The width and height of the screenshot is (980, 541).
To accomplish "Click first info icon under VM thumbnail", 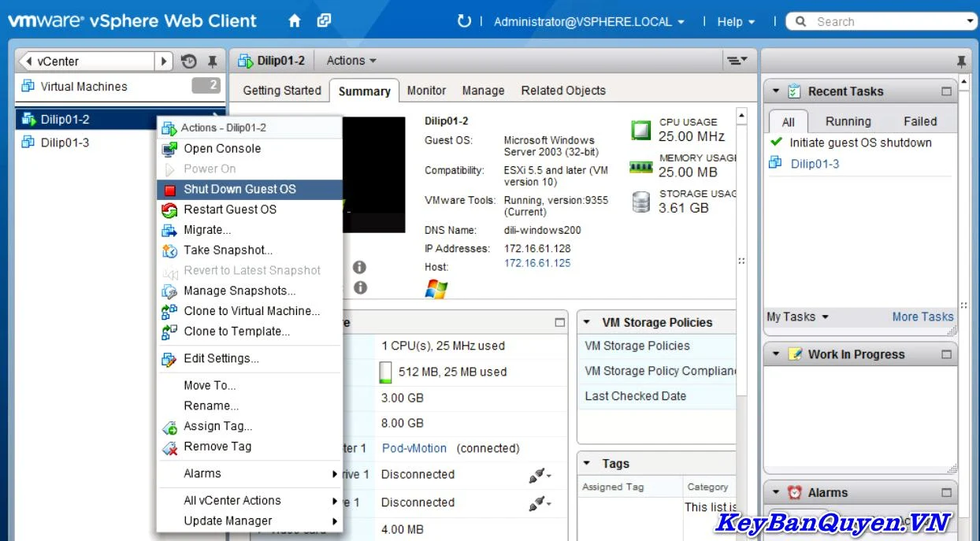I will tap(360, 268).
